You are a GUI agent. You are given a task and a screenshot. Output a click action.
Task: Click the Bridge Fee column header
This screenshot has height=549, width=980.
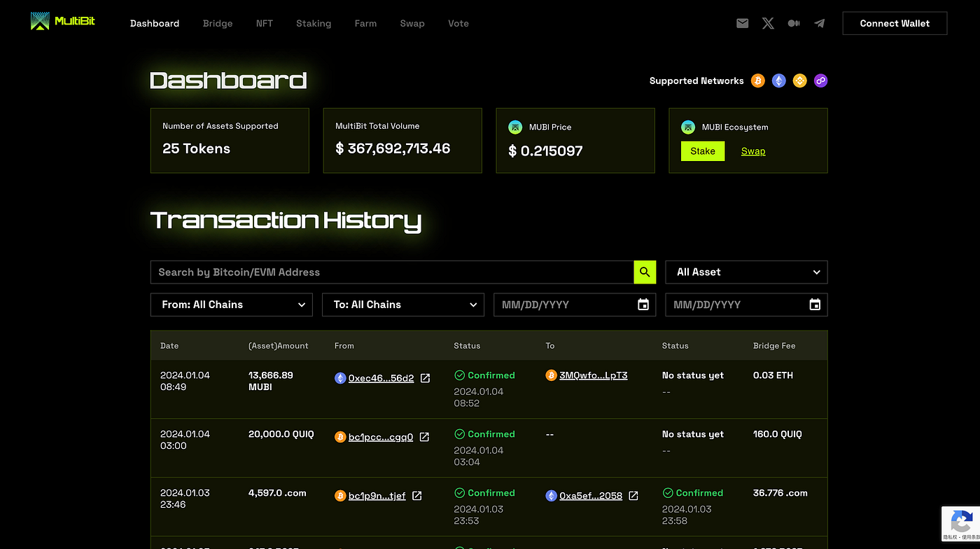pos(774,346)
